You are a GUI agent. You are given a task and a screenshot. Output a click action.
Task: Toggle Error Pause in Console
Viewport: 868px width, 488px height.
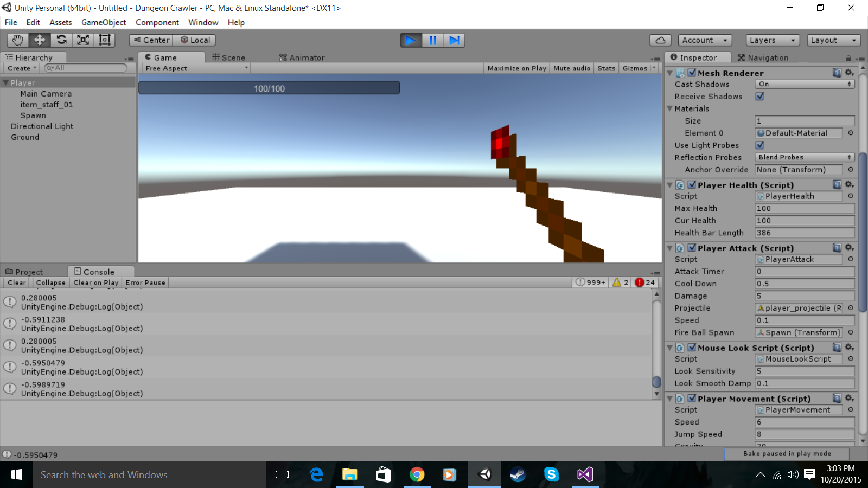pyautogui.click(x=145, y=282)
